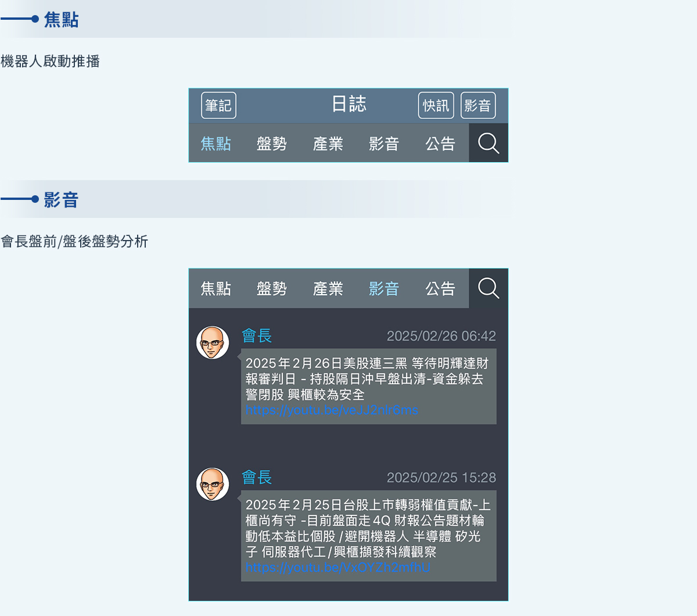Open the youtu.be/VxOYZh2mfhU link
This screenshot has height=616, width=697.
(x=337, y=567)
